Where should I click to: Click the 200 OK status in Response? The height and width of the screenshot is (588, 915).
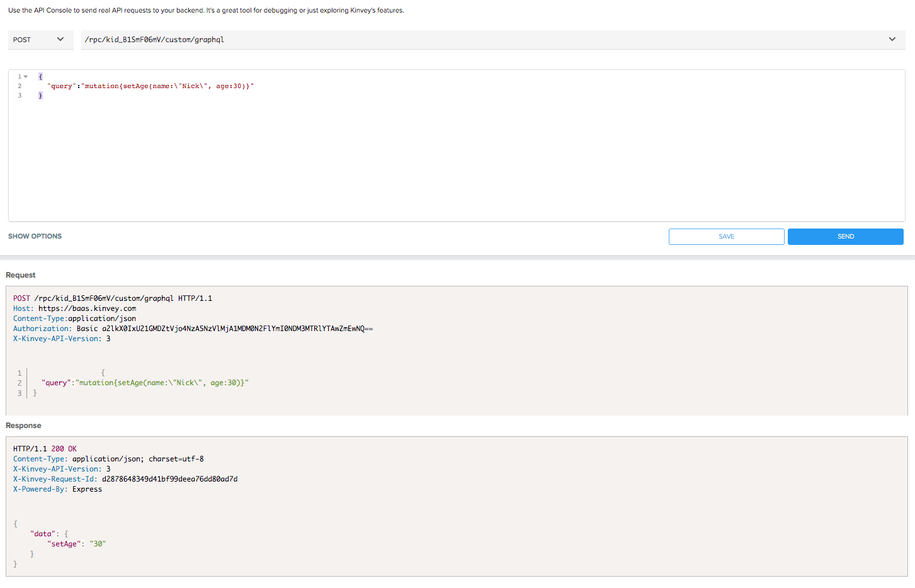pyautogui.click(x=64, y=449)
